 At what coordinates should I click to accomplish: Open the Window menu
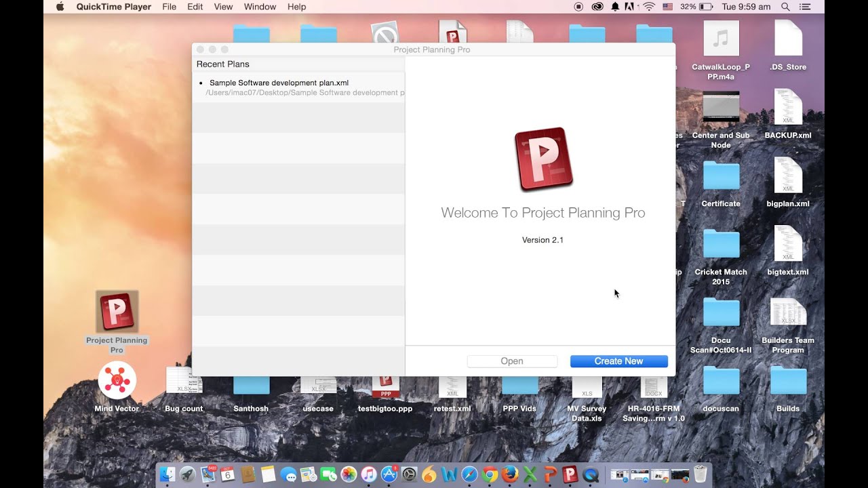coord(260,7)
